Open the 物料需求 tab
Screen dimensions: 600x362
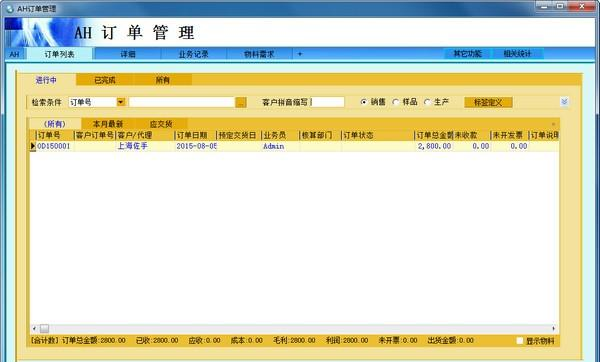(x=259, y=54)
